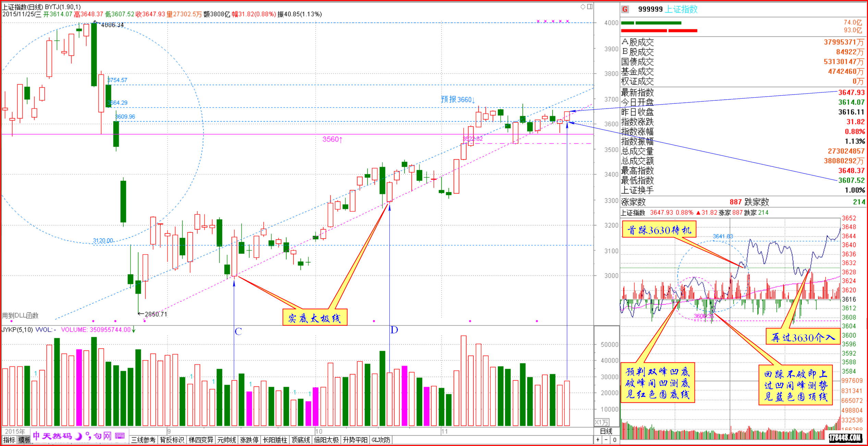Click the 跌家数 value 214
This screenshot has height=446, width=868.
coord(859,202)
